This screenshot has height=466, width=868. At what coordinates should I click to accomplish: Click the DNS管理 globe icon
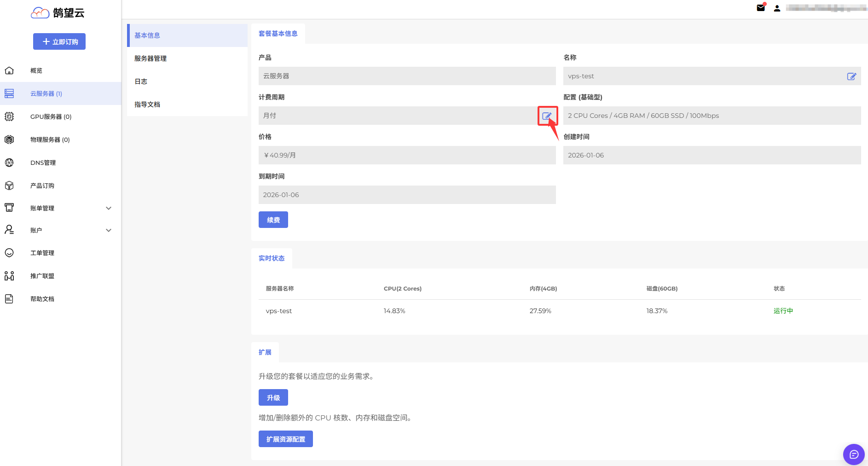9,163
